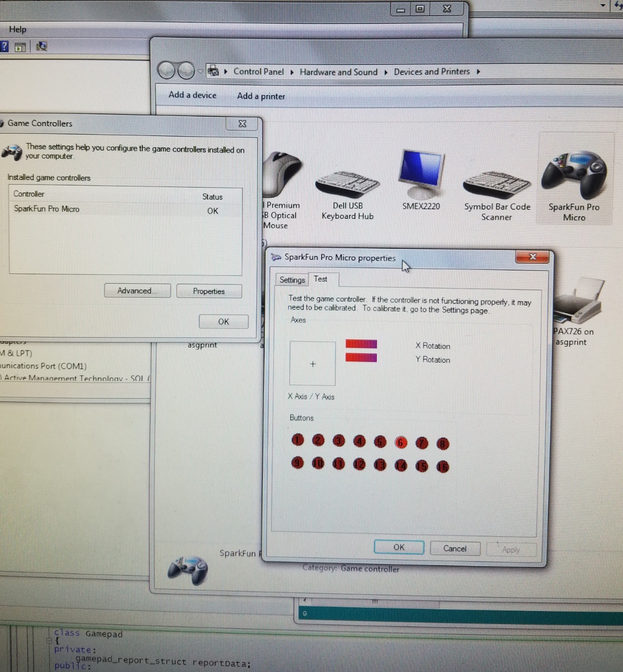Viewport: 623px width, 672px height.
Task: Click the Game Controllers gamepad icon
Action: 12,152
